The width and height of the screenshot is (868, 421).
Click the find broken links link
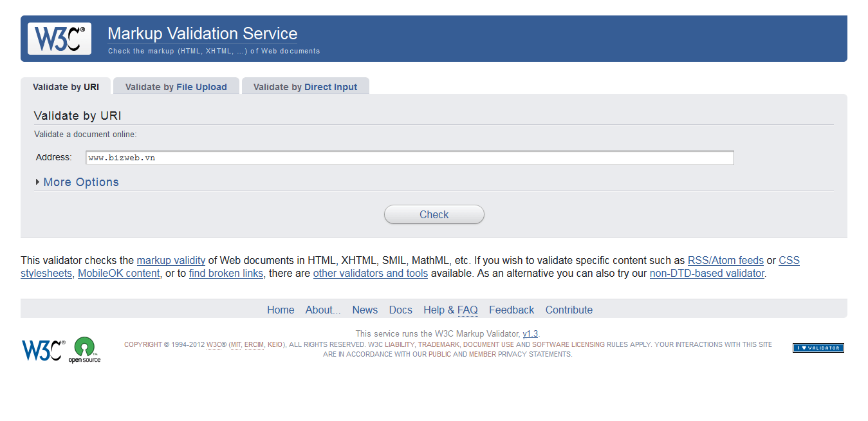226,274
